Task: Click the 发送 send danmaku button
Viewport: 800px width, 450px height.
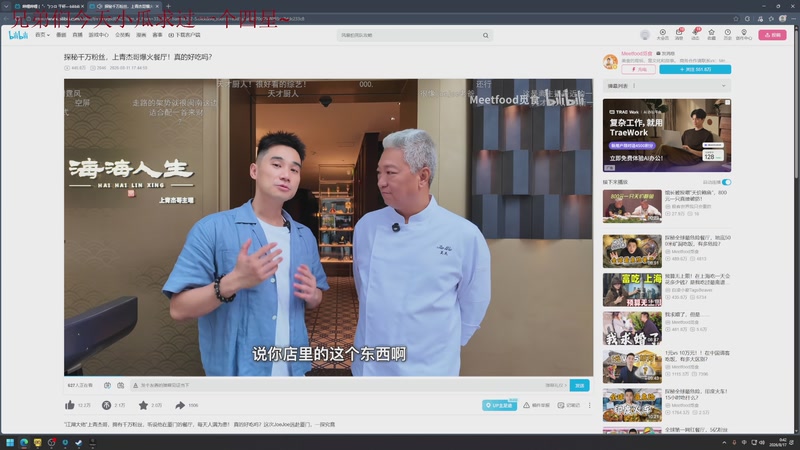Action: click(580, 385)
